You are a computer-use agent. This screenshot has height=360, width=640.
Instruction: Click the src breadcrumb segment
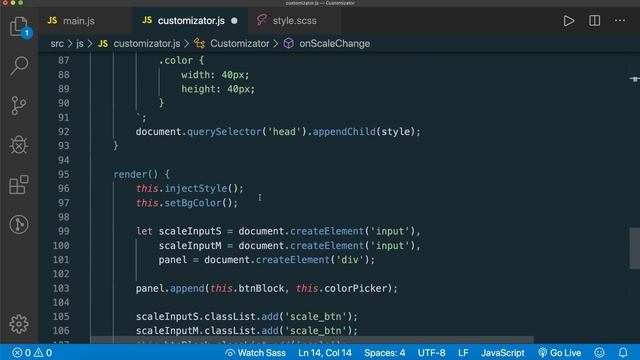[57, 44]
